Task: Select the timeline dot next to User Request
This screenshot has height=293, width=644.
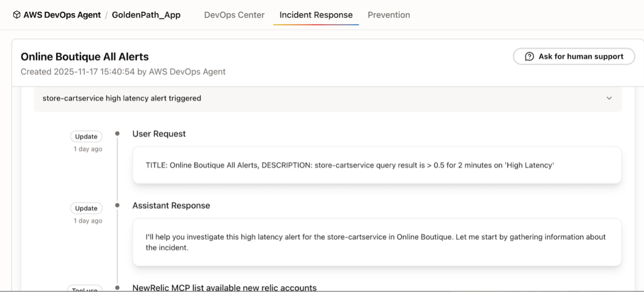Action: [x=117, y=133]
